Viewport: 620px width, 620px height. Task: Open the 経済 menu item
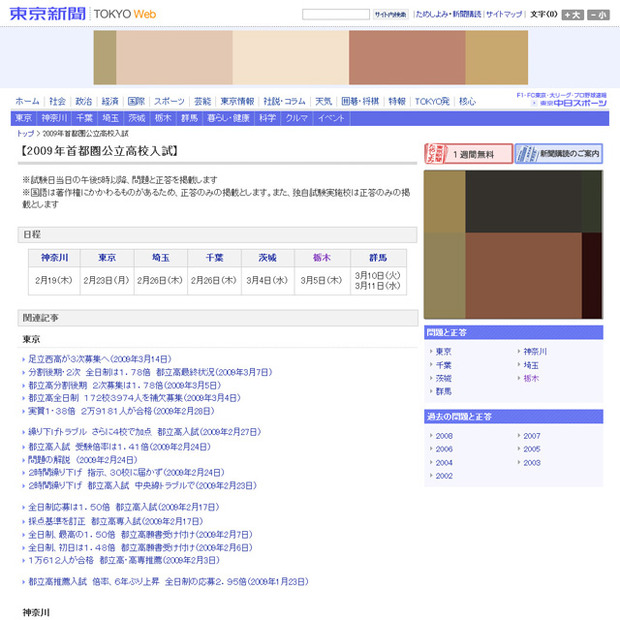(110, 101)
